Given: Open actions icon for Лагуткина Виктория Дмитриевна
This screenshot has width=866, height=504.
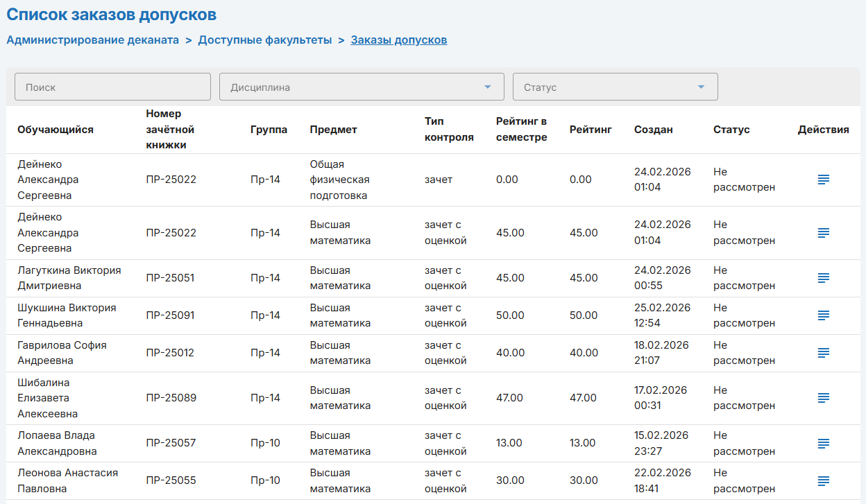Looking at the screenshot, I should tap(823, 278).
